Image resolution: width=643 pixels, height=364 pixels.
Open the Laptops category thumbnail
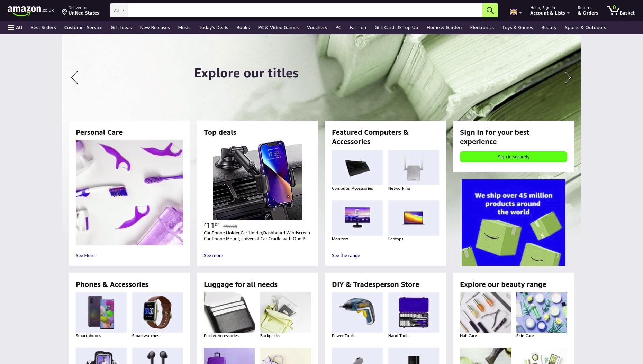point(414,218)
